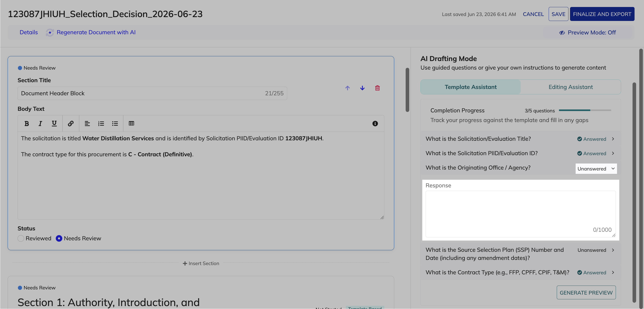Screen dimensions: 644x309
Task: Delete the Document Header Block section
Action: click(377, 88)
